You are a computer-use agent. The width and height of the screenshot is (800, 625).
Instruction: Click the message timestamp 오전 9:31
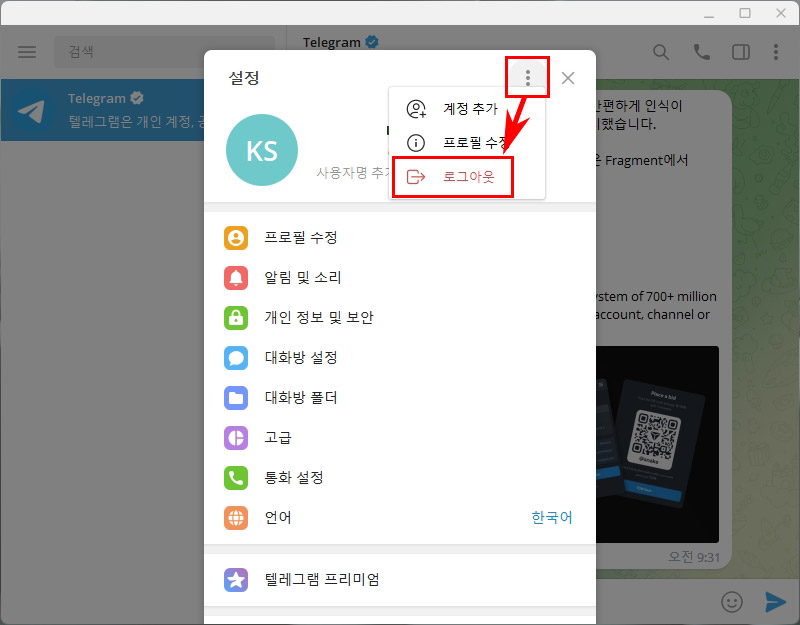pos(694,557)
